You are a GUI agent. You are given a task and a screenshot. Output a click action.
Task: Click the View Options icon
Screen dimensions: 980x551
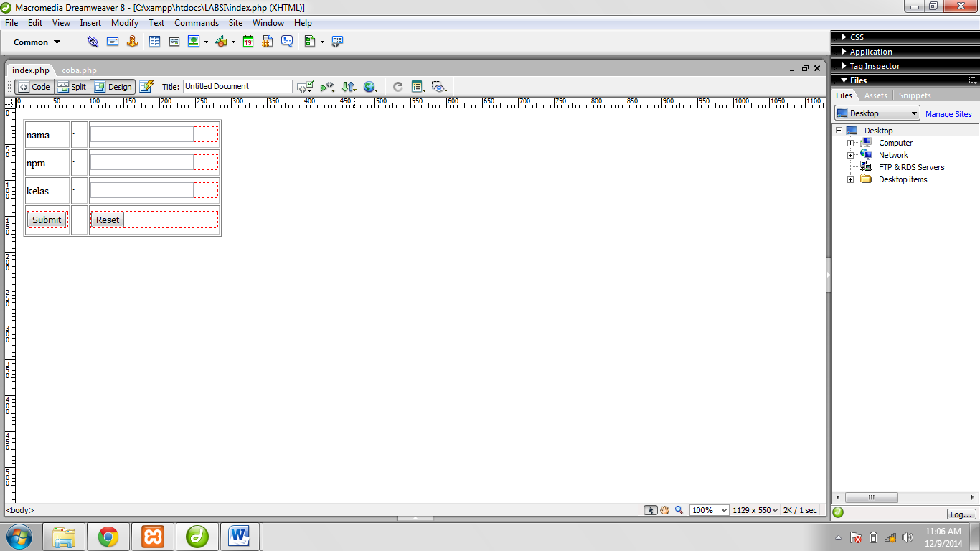click(x=419, y=87)
